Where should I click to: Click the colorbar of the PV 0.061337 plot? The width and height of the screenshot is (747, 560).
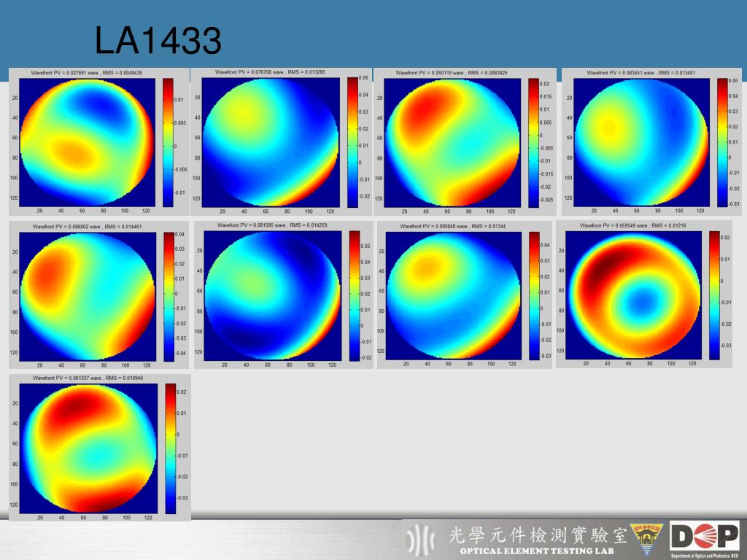(171, 448)
